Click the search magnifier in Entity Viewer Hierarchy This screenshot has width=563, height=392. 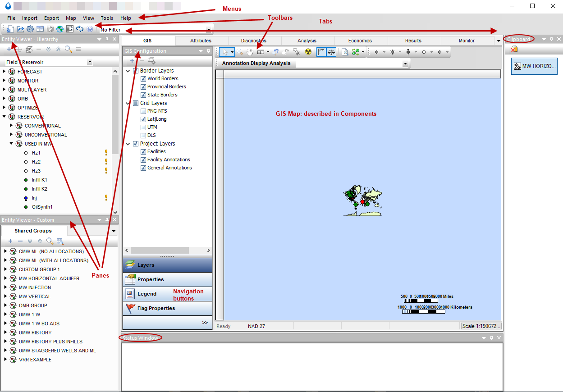pos(68,49)
